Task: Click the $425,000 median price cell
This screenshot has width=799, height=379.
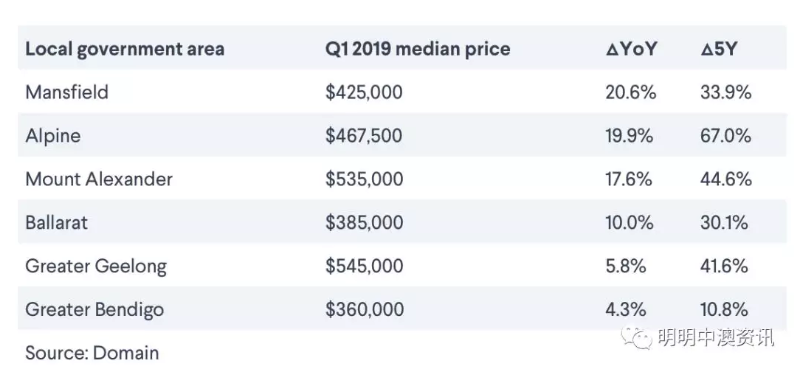Action: pos(364,93)
